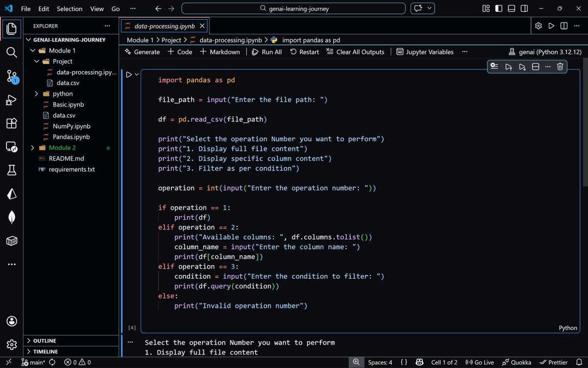Open the MongoDB leaf view
The width and height of the screenshot is (588, 368).
(x=12, y=217)
